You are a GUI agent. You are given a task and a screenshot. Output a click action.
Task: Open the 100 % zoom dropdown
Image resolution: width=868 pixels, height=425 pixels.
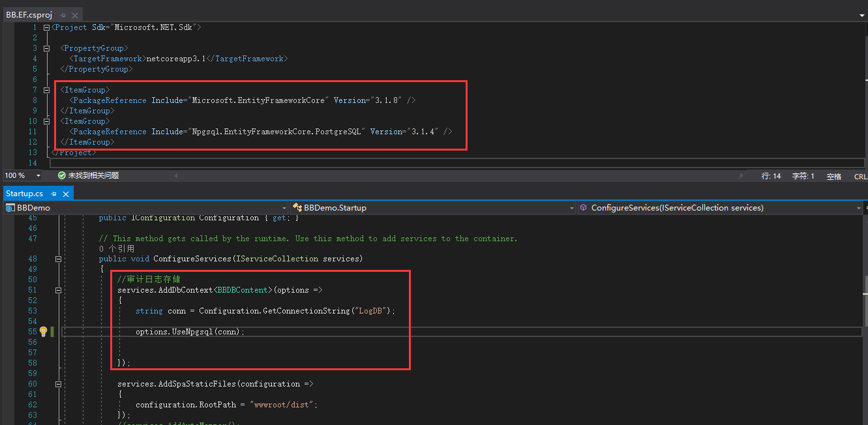tap(38, 176)
